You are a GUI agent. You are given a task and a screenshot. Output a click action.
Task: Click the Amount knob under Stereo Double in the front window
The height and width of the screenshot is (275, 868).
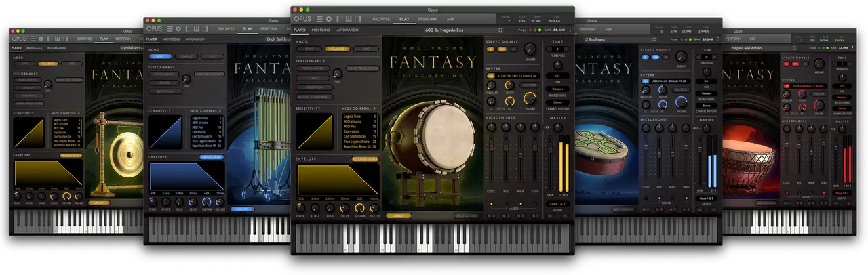click(x=530, y=49)
